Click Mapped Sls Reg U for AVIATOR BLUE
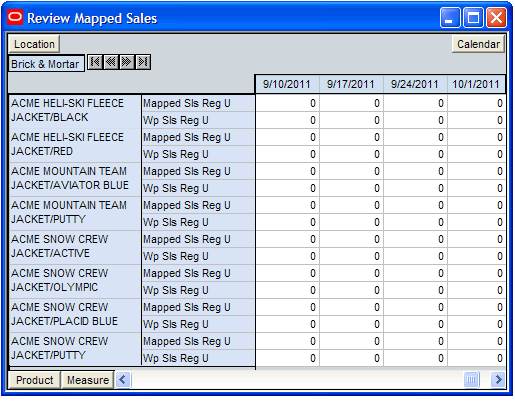 point(198,171)
